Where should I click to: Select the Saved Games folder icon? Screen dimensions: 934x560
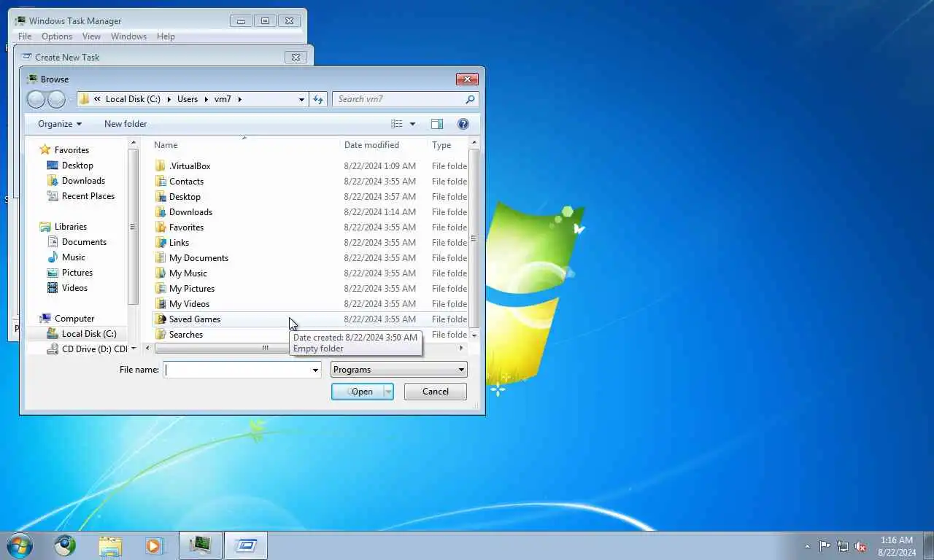(161, 319)
